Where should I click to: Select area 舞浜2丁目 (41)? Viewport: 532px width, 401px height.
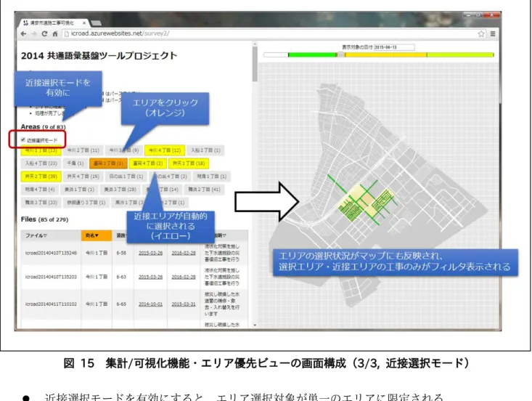tap(204, 190)
